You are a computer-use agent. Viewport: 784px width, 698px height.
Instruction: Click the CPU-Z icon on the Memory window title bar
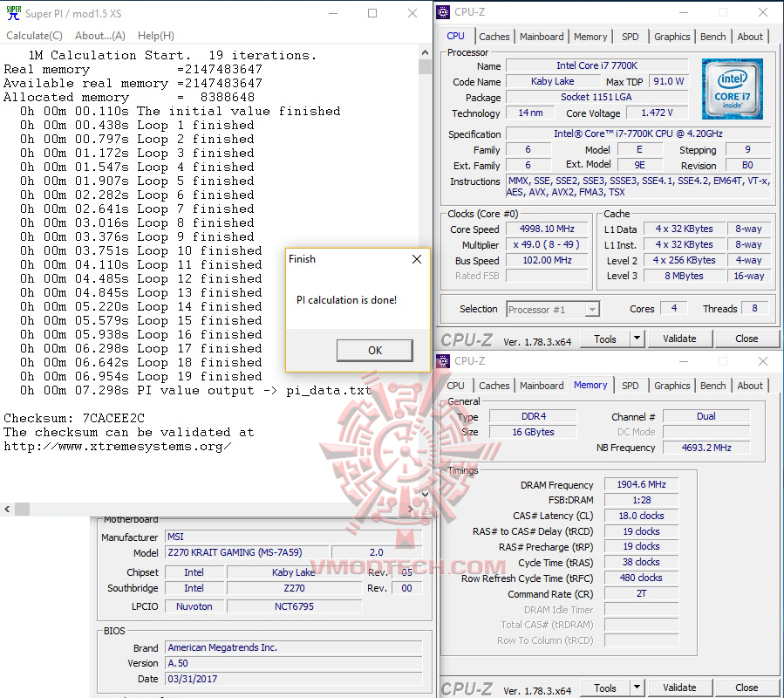point(443,360)
